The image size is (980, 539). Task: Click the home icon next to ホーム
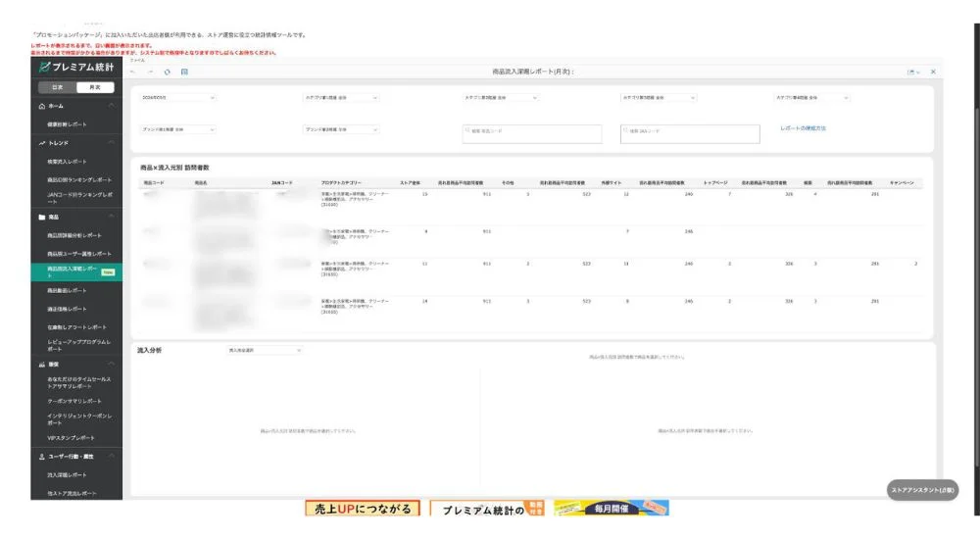[42, 106]
